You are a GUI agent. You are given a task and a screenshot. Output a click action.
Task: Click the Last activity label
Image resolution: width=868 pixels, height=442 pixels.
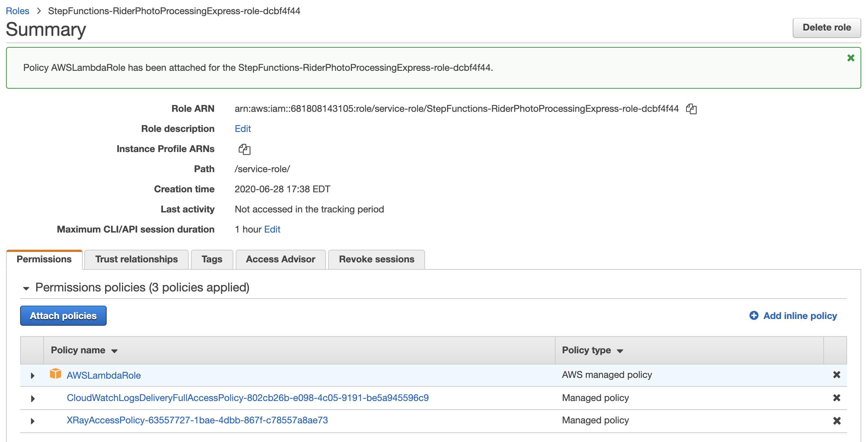(188, 209)
